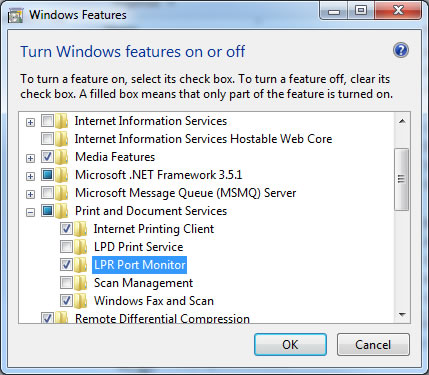Close the Windows Features window
Image resolution: width=429 pixels, height=375 pixels.
tap(398, 11)
